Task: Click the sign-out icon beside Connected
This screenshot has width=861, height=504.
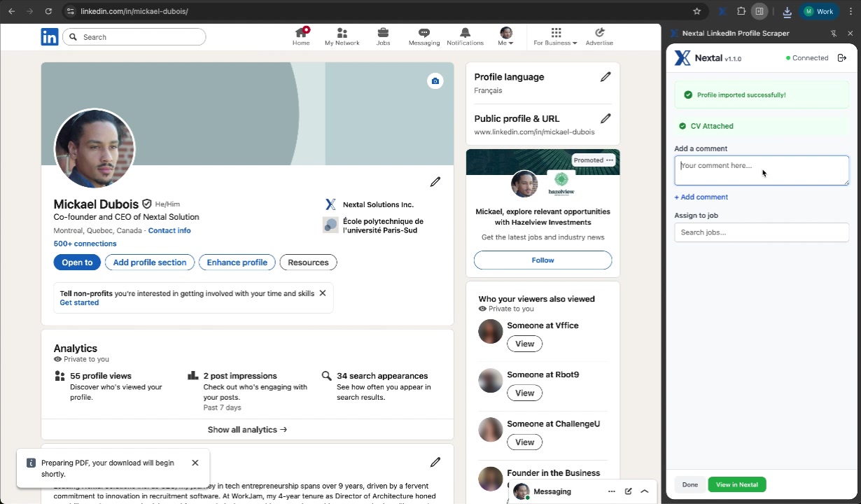Action: click(x=842, y=58)
